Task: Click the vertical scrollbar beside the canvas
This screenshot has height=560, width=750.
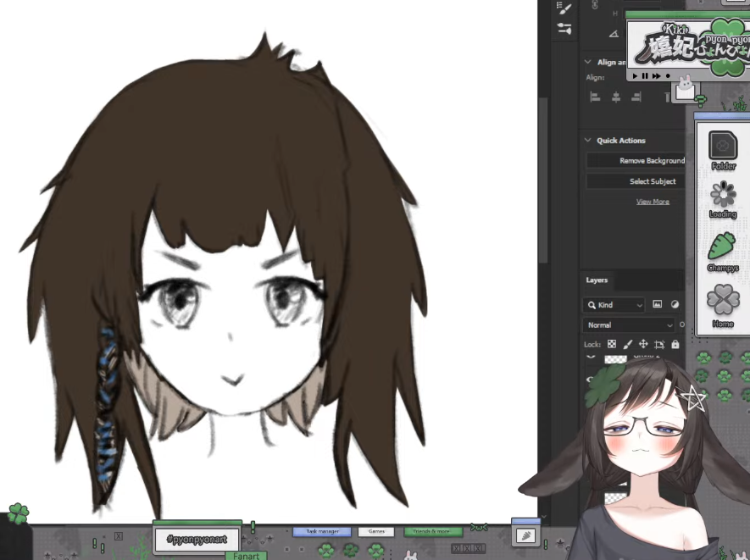Action: point(543,180)
